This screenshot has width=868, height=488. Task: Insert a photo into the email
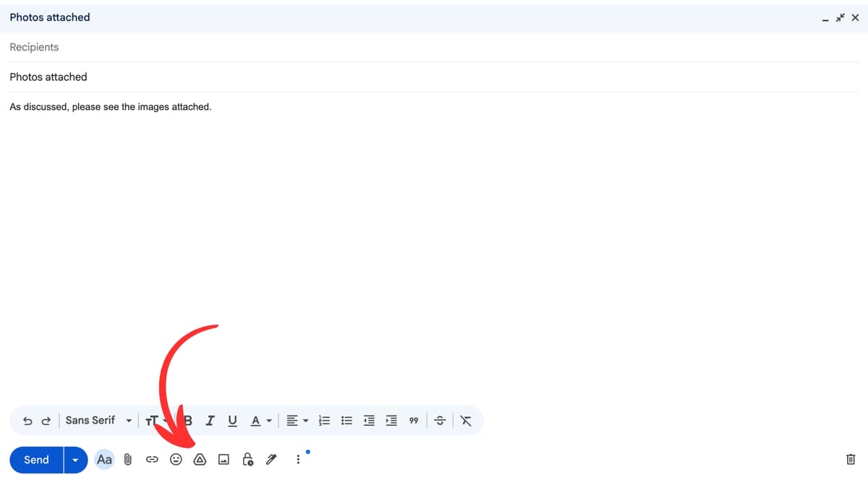[x=224, y=459]
